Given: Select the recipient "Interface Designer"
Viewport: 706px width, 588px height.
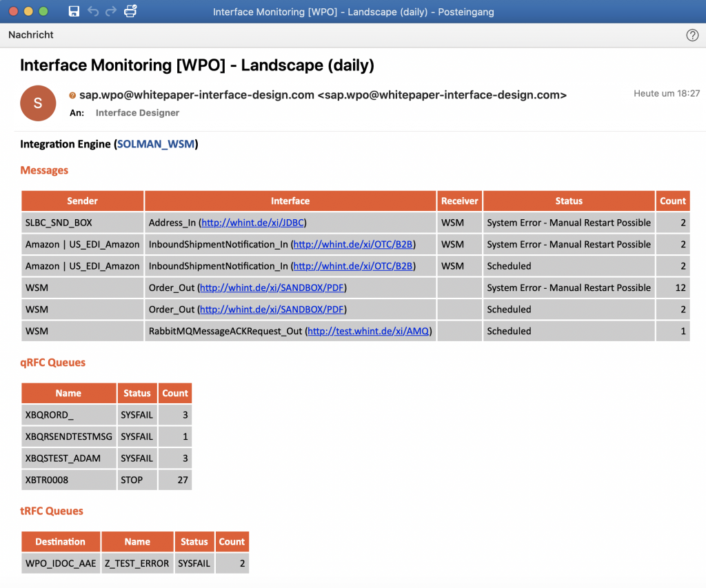Looking at the screenshot, I should pyautogui.click(x=137, y=113).
